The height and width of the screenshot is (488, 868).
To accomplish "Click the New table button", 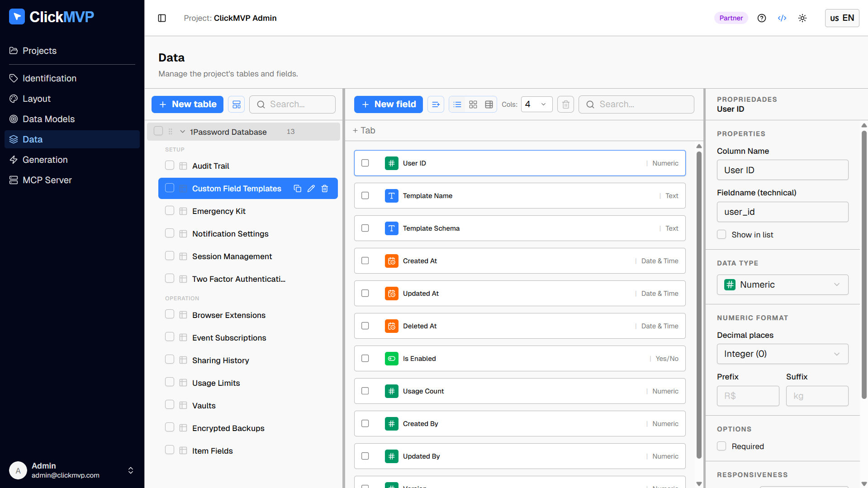I will (x=187, y=104).
